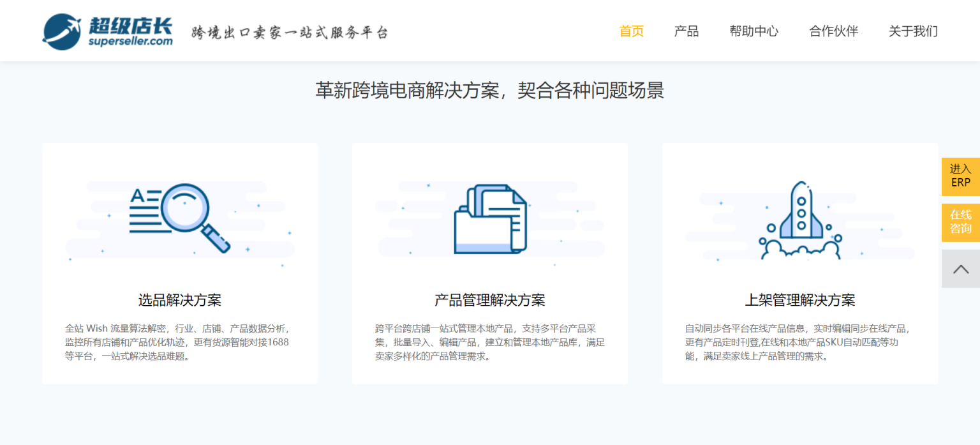This screenshot has width=980, height=445.
Task: Open the 关于我们 about us page
Action: (912, 31)
